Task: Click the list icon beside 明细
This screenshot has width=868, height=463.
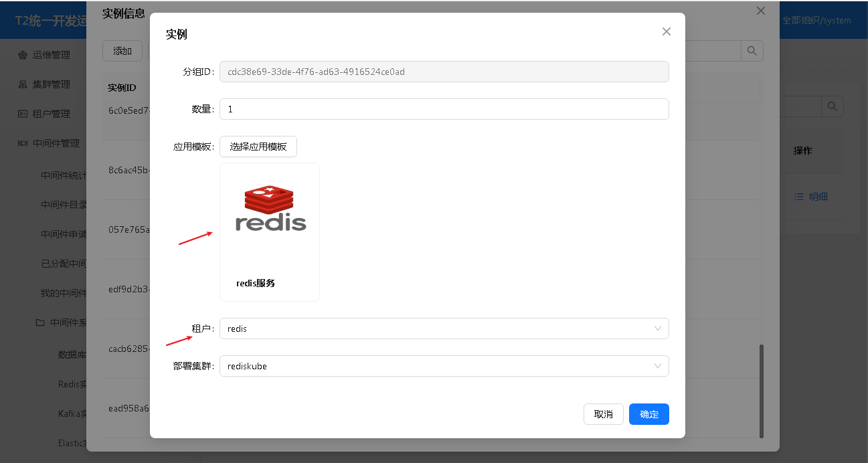Action: 798,197
